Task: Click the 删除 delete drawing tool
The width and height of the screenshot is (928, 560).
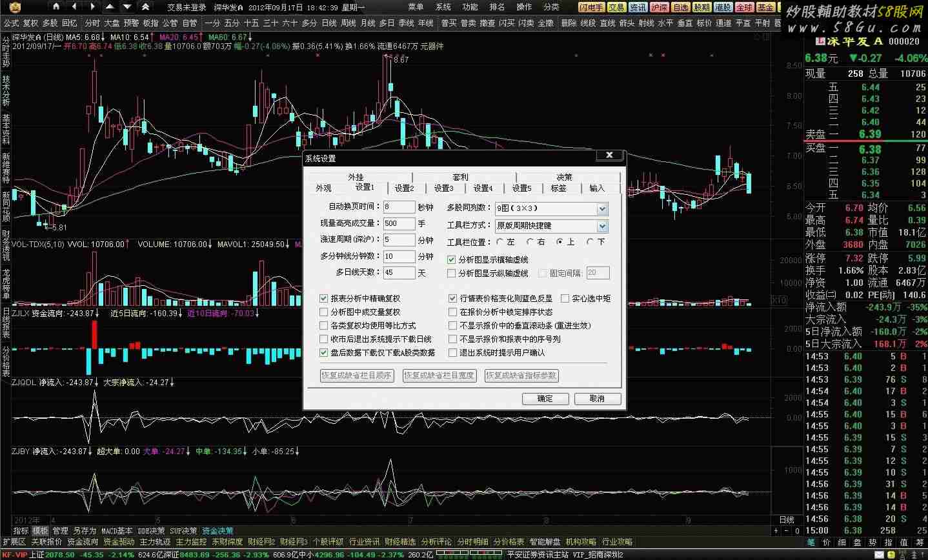Action: click(x=569, y=23)
